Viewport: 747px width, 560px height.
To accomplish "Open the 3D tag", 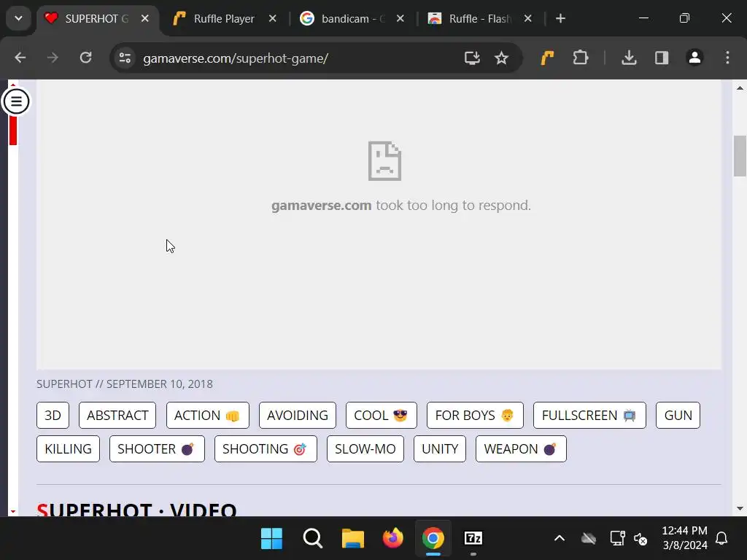I will coord(53,415).
